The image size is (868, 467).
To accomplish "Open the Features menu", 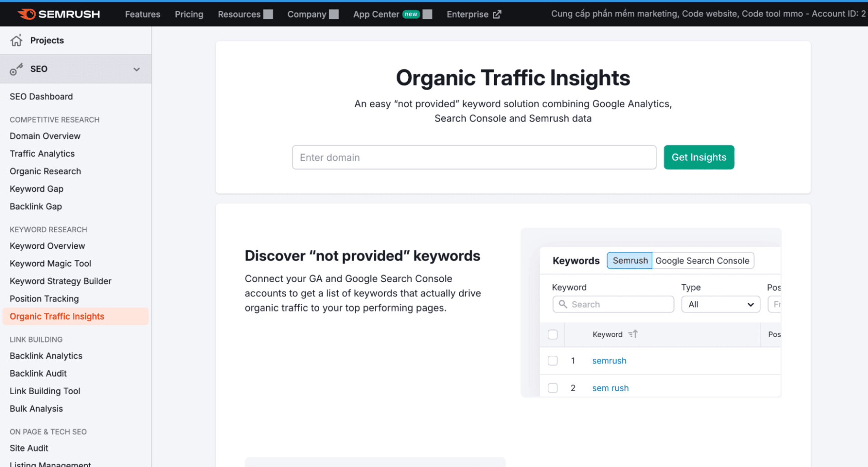I will tap(142, 14).
